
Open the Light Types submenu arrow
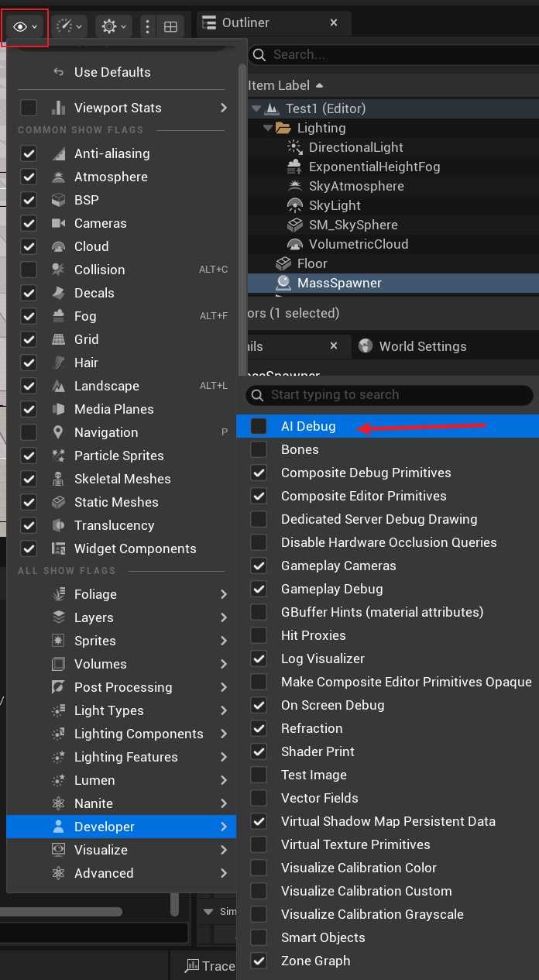coord(223,710)
